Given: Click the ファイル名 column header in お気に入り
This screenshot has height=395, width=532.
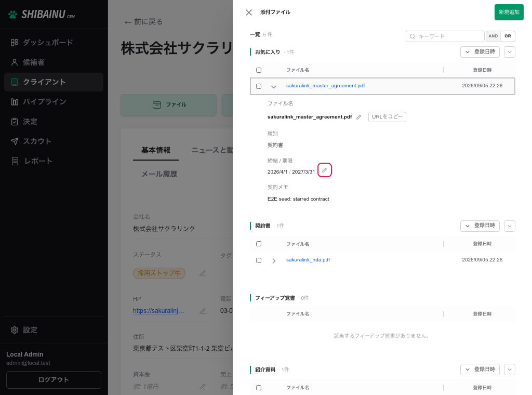Looking at the screenshot, I should click(x=298, y=70).
